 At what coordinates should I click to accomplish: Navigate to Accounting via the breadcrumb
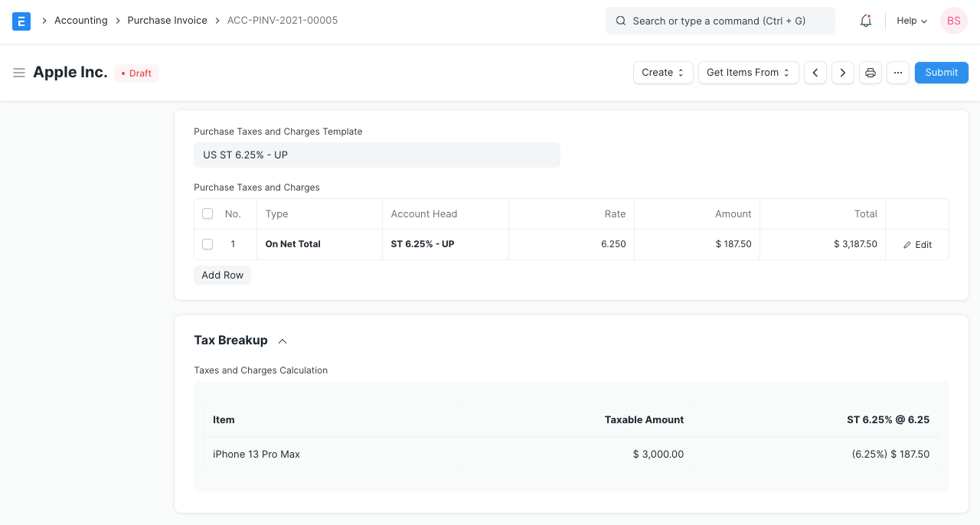click(80, 21)
